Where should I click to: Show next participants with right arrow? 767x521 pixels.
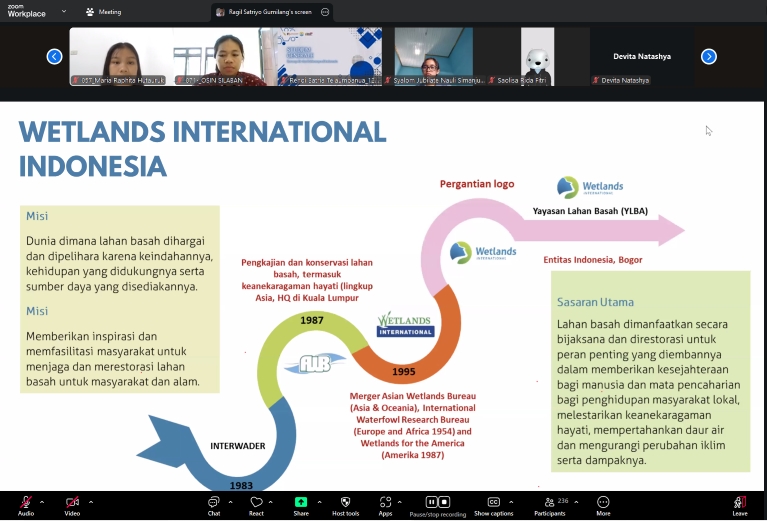click(x=709, y=57)
